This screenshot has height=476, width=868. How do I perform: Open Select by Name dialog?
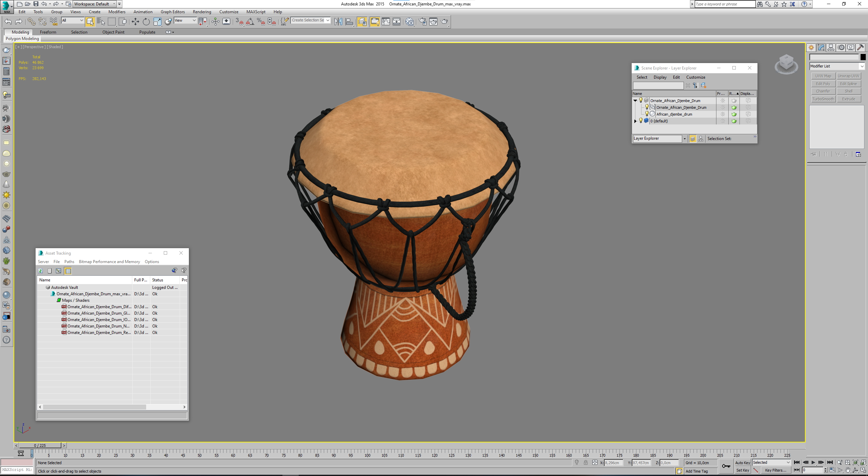click(101, 22)
